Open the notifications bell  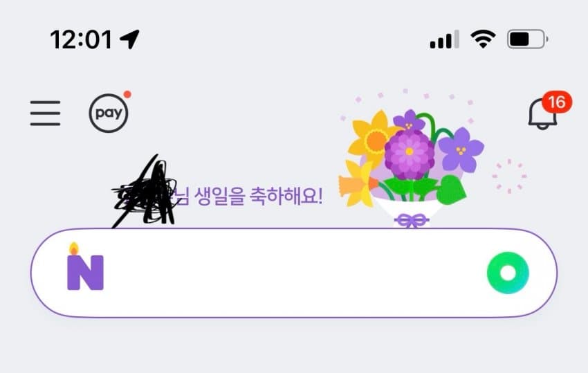pos(542,114)
